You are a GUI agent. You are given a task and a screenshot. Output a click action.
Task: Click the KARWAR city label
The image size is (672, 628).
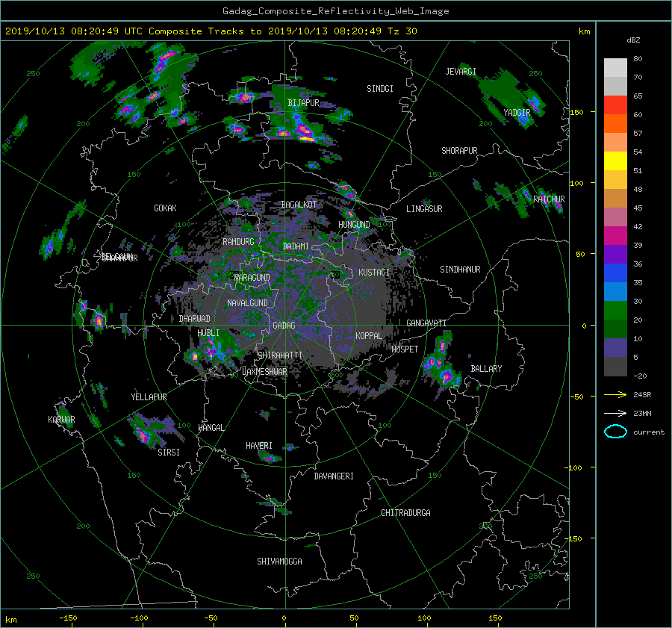tap(61, 419)
